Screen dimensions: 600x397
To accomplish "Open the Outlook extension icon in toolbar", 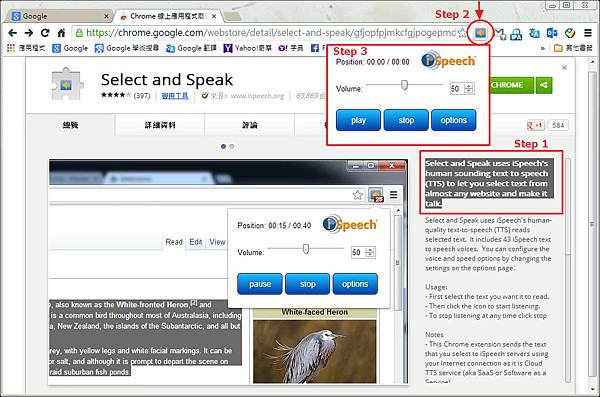I will pyautogui.click(x=552, y=33).
